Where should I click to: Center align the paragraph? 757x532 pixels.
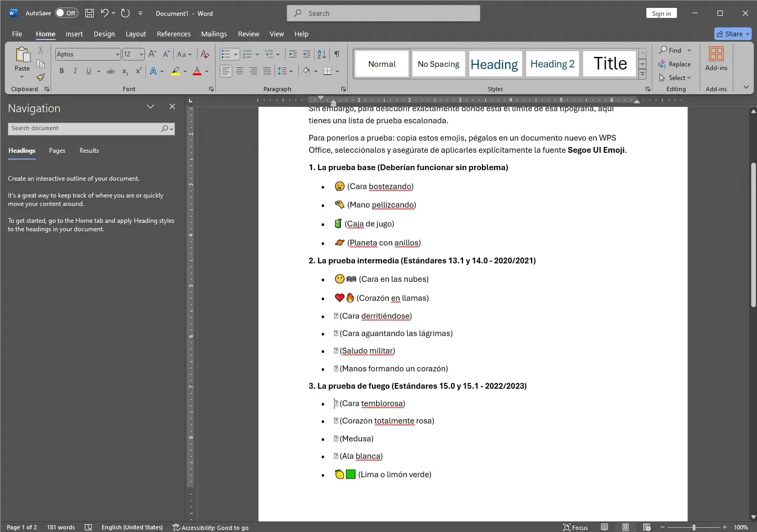click(240, 71)
